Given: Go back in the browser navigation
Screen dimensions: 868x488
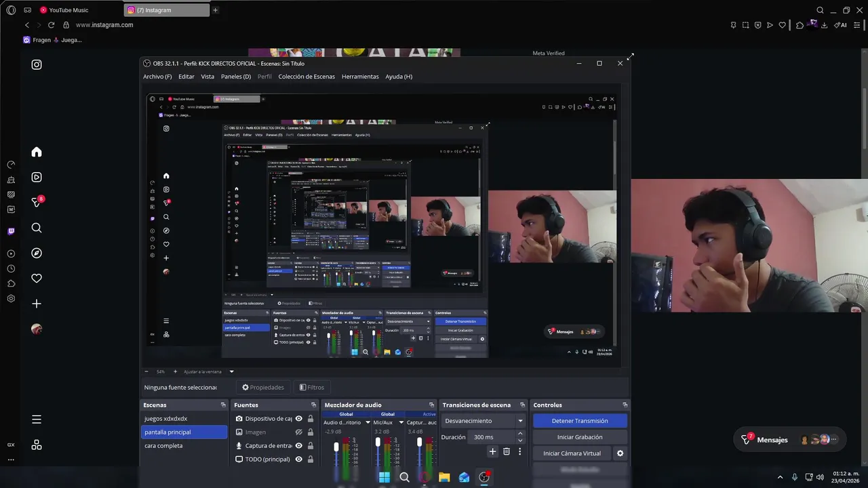Looking at the screenshot, I should point(27,25).
